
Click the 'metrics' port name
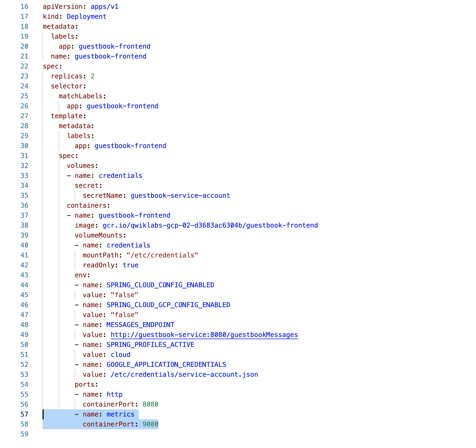click(x=121, y=414)
